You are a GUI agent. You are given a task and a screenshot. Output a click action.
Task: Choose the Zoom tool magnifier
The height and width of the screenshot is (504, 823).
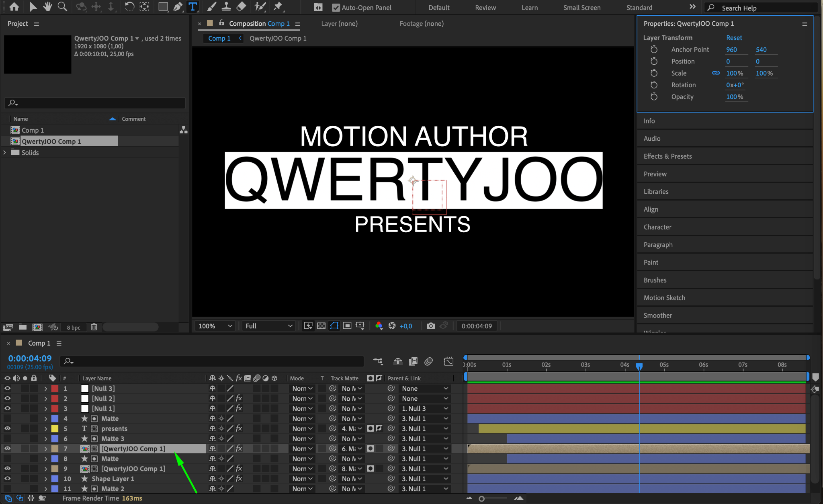[62, 7]
